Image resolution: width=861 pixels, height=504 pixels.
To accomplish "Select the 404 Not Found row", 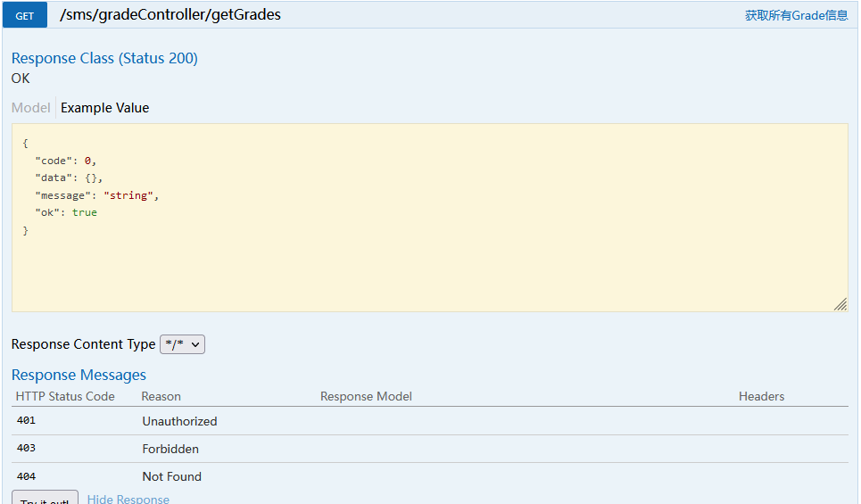I will coord(430,476).
